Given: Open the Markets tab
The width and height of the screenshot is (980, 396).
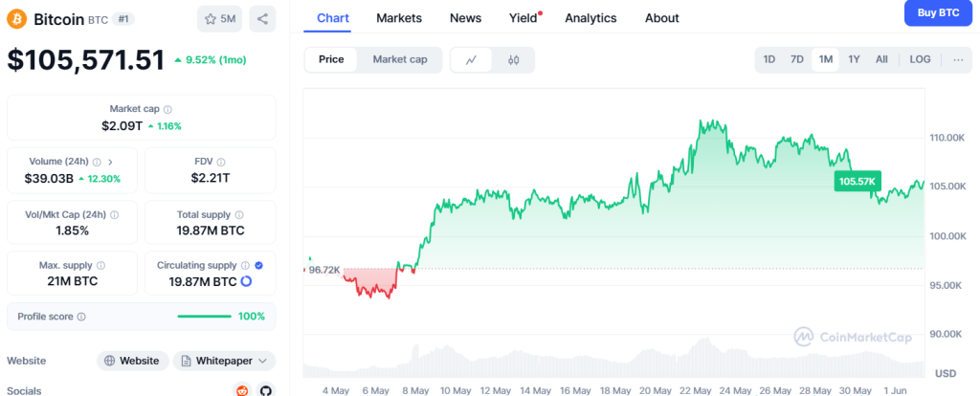Looking at the screenshot, I should tap(399, 18).
